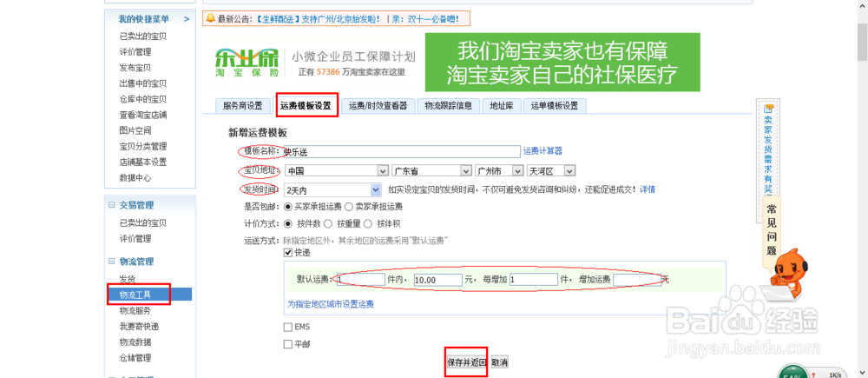
Task: Open 运费计算器 link
Action: (x=543, y=150)
